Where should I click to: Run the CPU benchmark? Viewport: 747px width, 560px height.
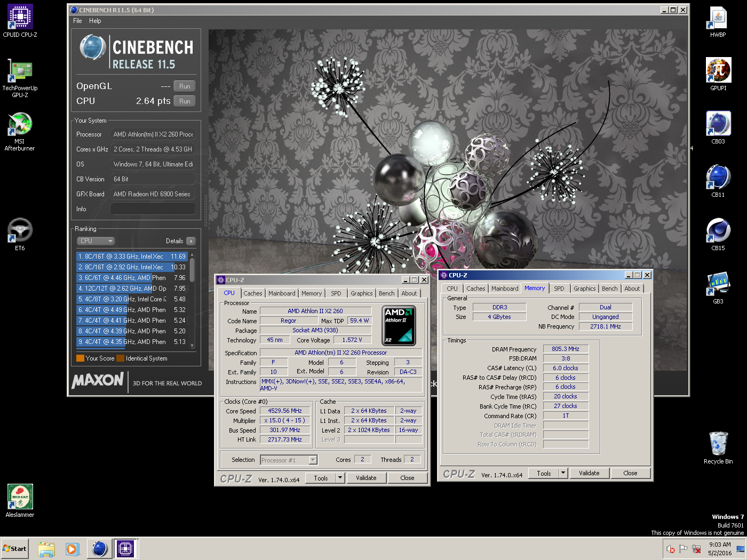coord(185,101)
